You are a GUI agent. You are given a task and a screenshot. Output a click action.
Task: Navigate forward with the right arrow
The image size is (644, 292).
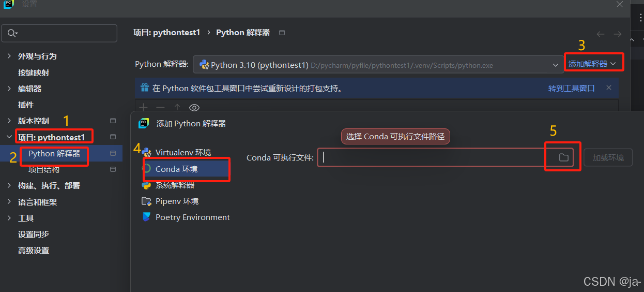point(617,34)
